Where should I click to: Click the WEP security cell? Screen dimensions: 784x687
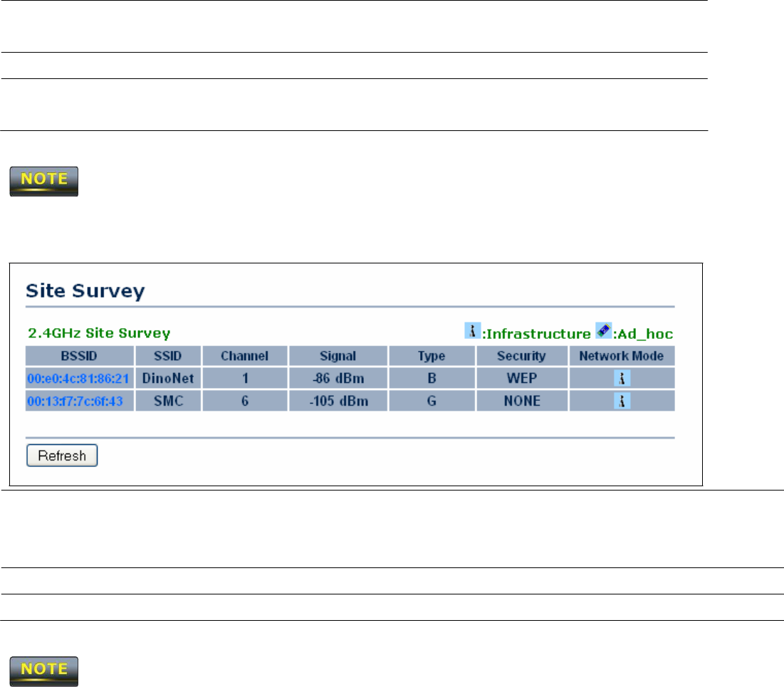click(x=522, y=379)
